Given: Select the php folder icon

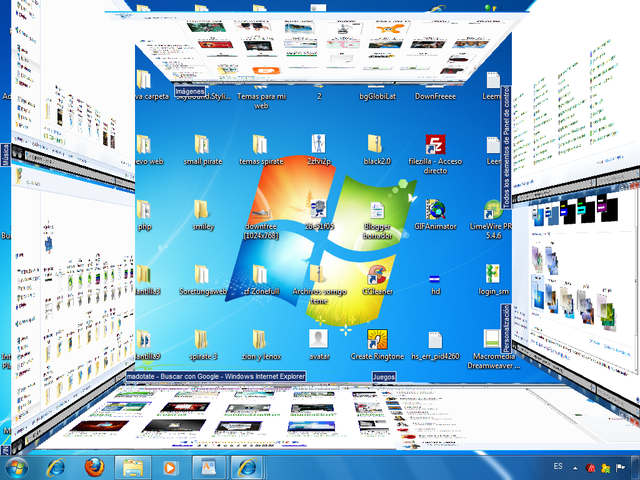Looking at the screenshot, I should coord(144,215).
